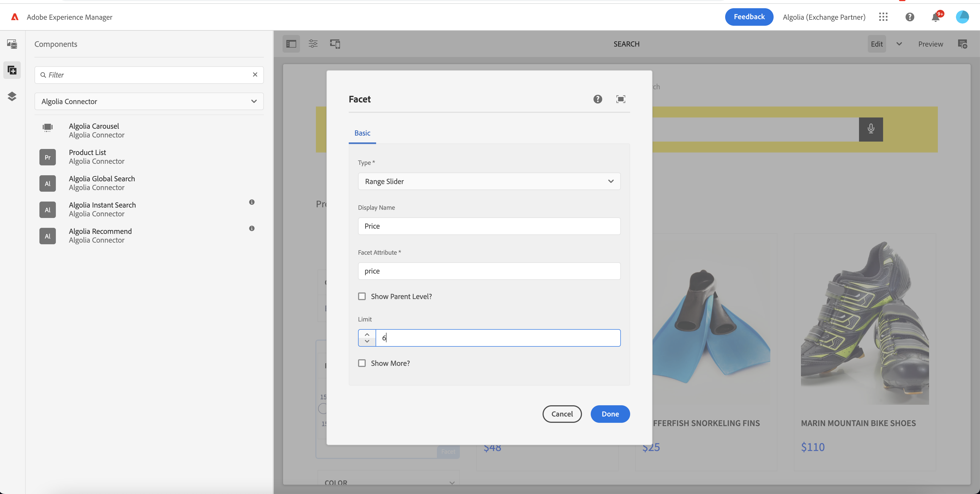Open the Page Information sliders icon

(313, 44)
